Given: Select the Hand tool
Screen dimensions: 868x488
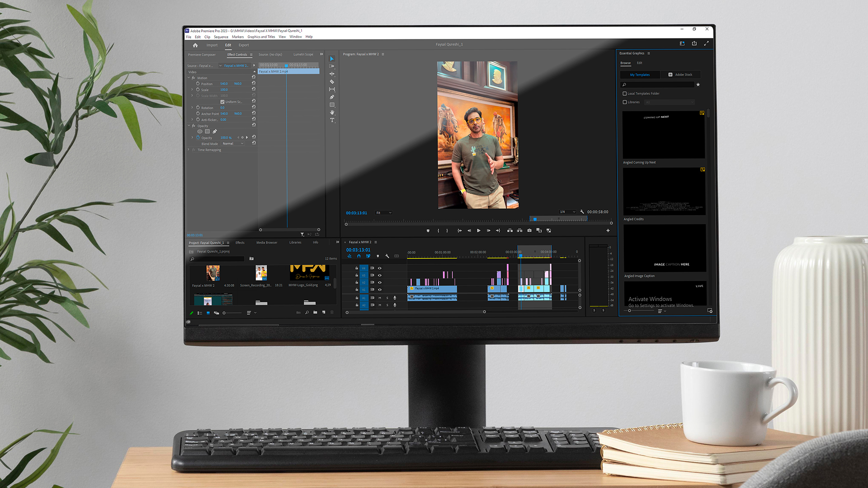Looking at the screenshot, I should (x=332, y=113).
